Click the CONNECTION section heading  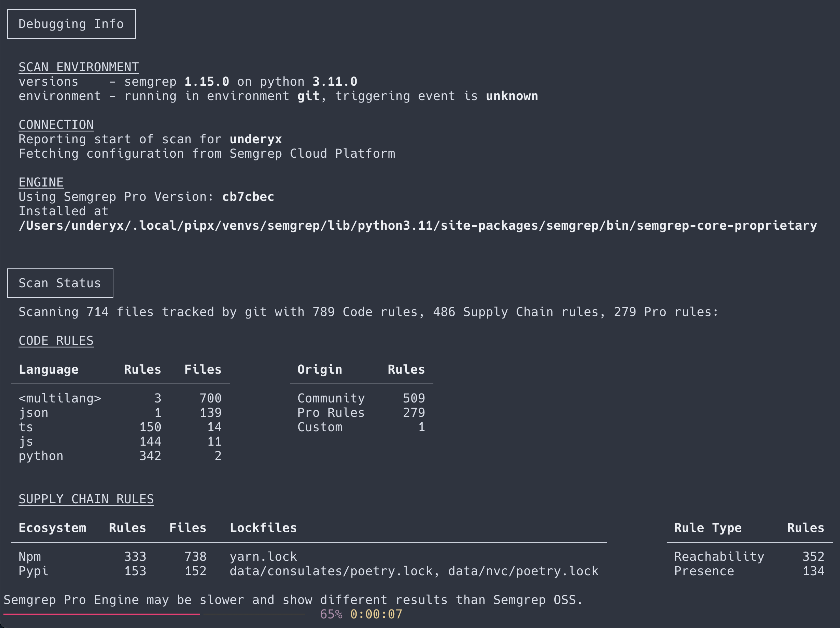[x=56, y=125]
